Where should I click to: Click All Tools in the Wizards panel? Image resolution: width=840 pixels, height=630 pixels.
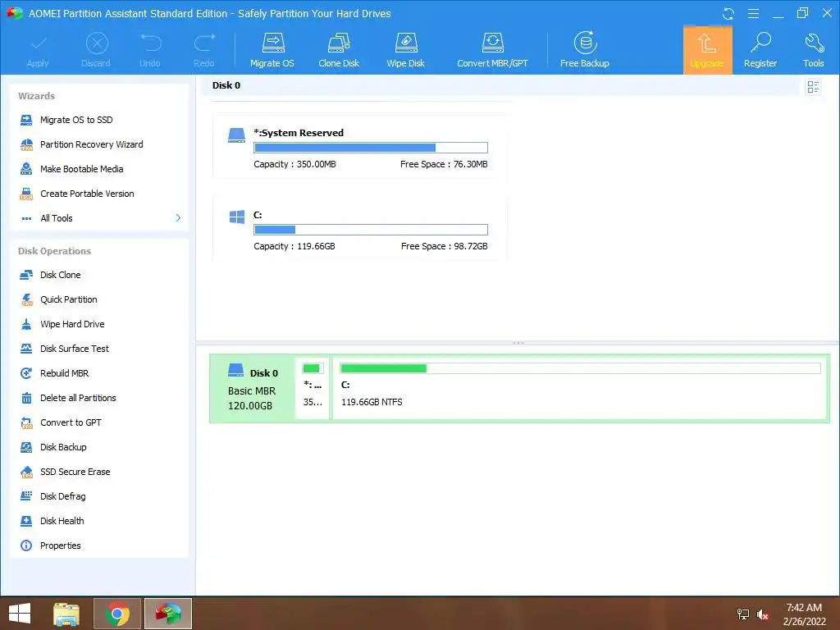[x=56, y=218]
